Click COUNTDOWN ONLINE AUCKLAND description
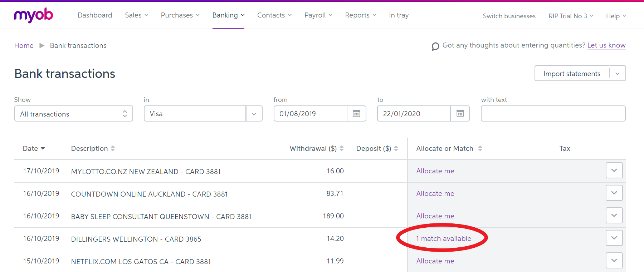 pyautogui.click(x=150, y=194)
